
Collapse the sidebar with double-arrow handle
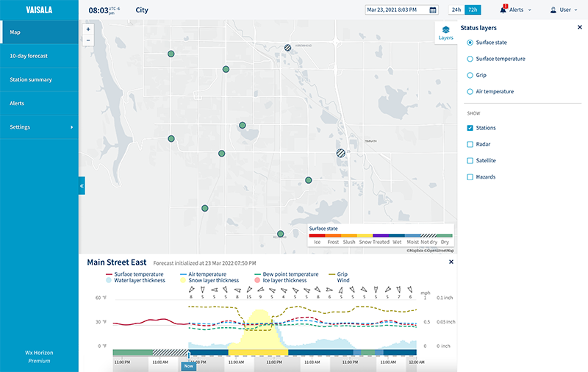(82, 185)
